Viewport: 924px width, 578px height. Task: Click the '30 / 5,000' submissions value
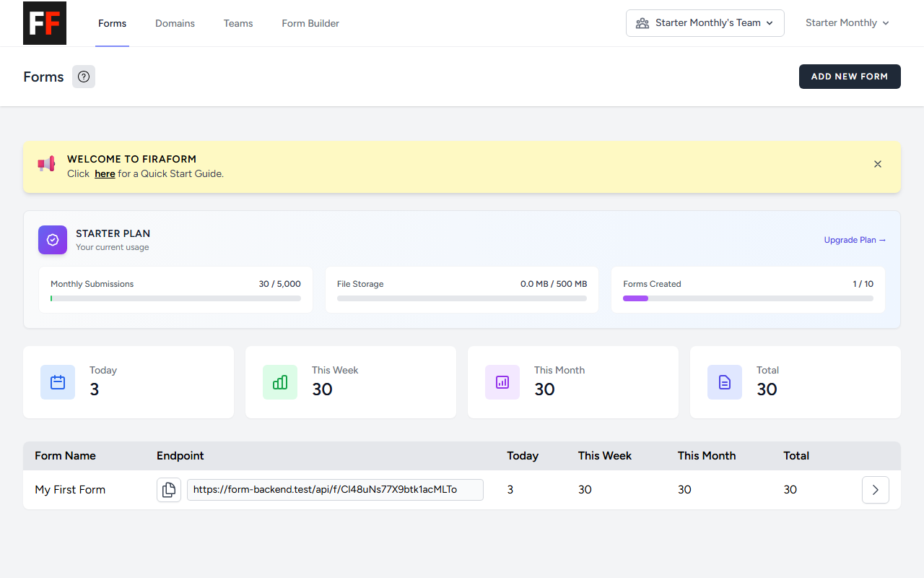click(280, 284)
